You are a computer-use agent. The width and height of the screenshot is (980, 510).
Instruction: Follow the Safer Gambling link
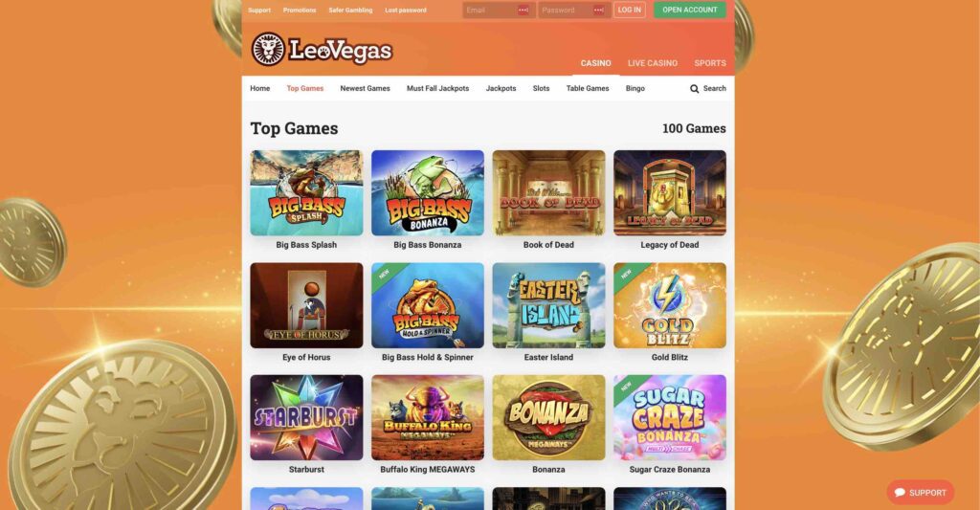pos(350,10)
